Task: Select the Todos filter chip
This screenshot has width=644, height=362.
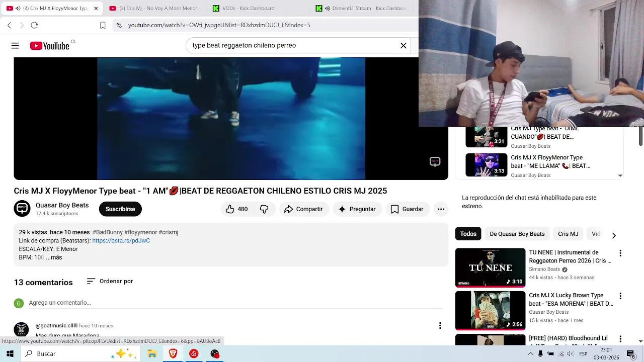Action: click(468, 234)
